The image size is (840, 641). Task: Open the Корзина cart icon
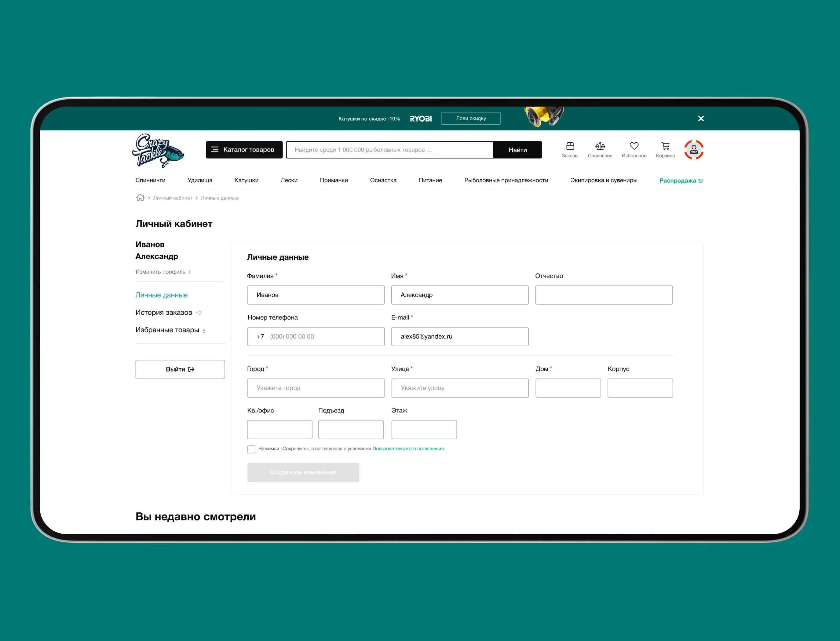(665, 149)
